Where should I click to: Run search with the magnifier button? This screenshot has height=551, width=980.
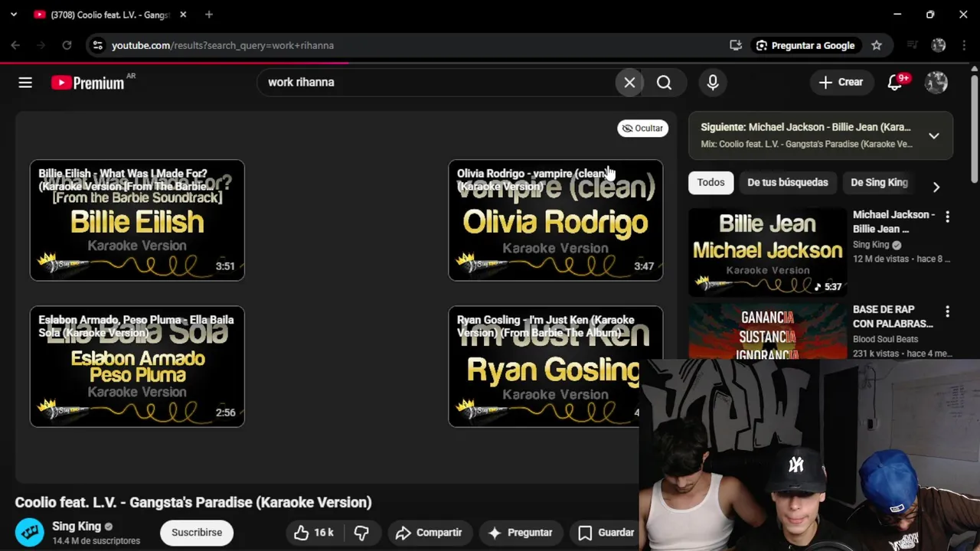(x=664, y=82)
